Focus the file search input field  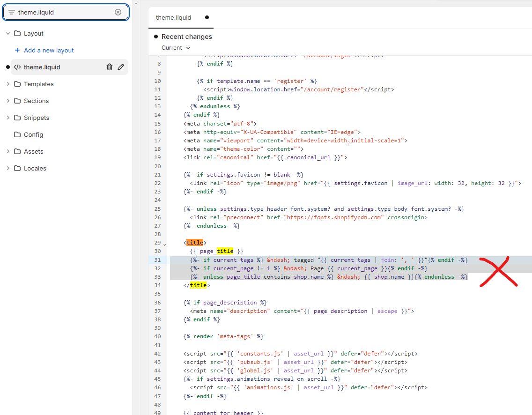click(65, 12)
